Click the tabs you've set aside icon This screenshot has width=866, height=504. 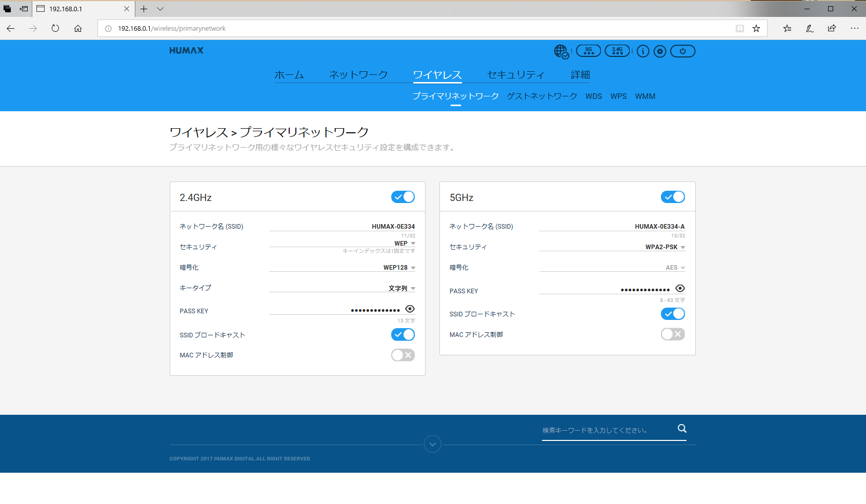[x=7, y=9]
